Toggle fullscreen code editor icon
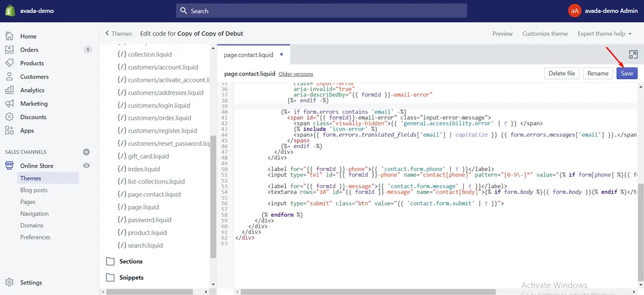 click(x=633, y=55)
